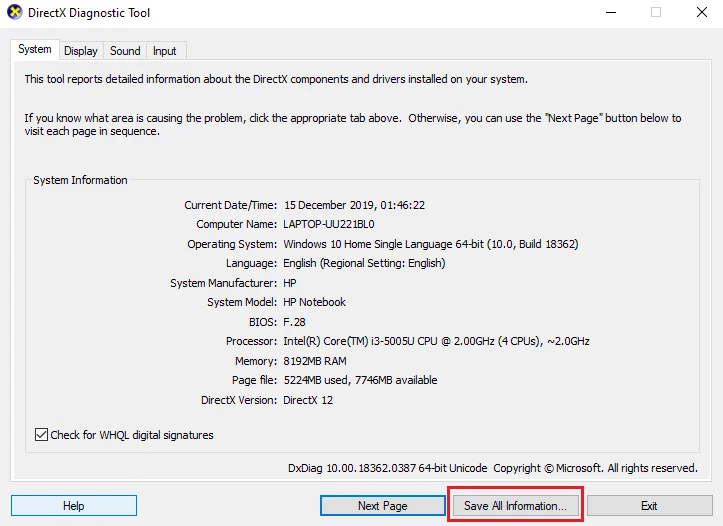
Task: Select date value 15 December 2019, 01:46:22
Action: point(354,205)
